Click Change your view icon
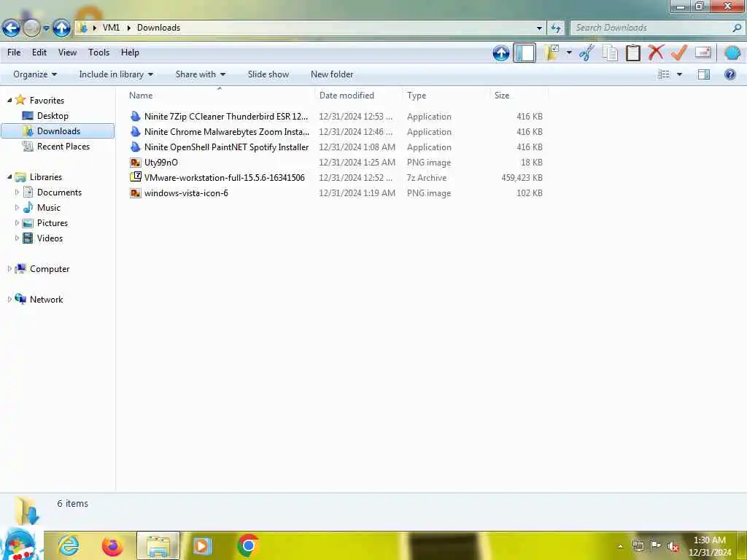The width and height of the screenshot is (747, 560). coord(664,74)
